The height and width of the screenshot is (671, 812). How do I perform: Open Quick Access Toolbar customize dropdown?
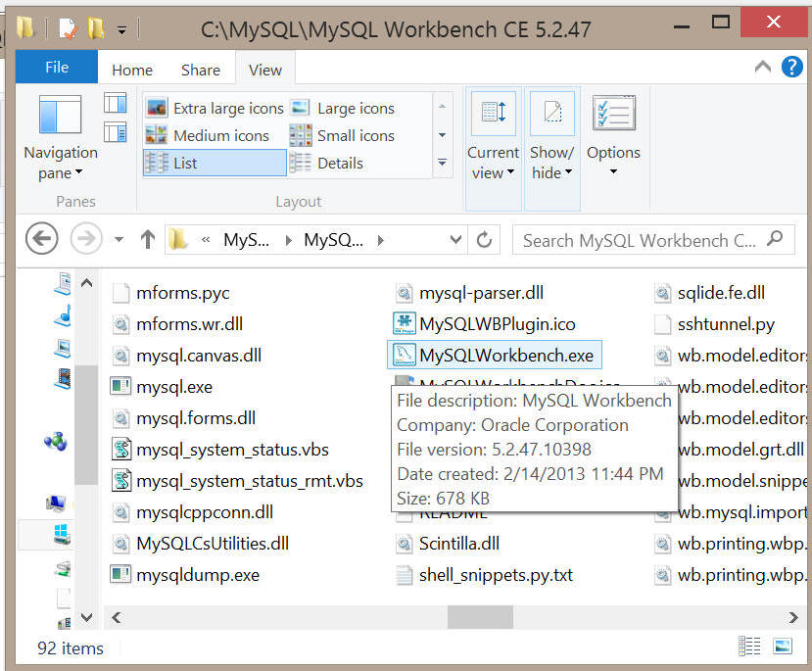pos(121,30)
